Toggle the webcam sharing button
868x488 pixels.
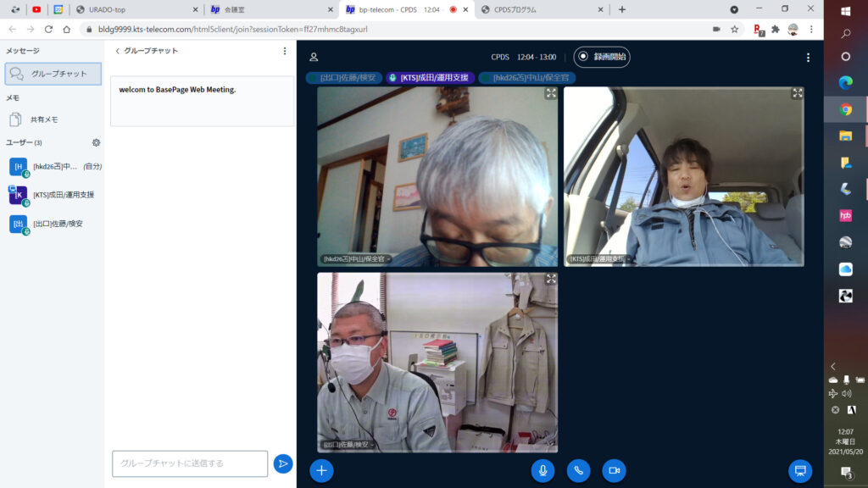[x=614, y=470]
